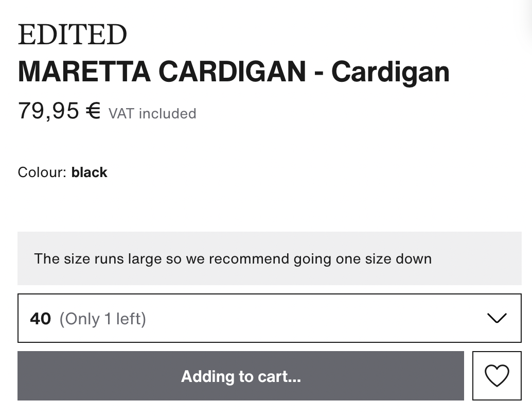Image resolution: width=532 pixels, height=418 pixels.
Task: Select the bold "black" colour name
Action: tap(89, 172)
